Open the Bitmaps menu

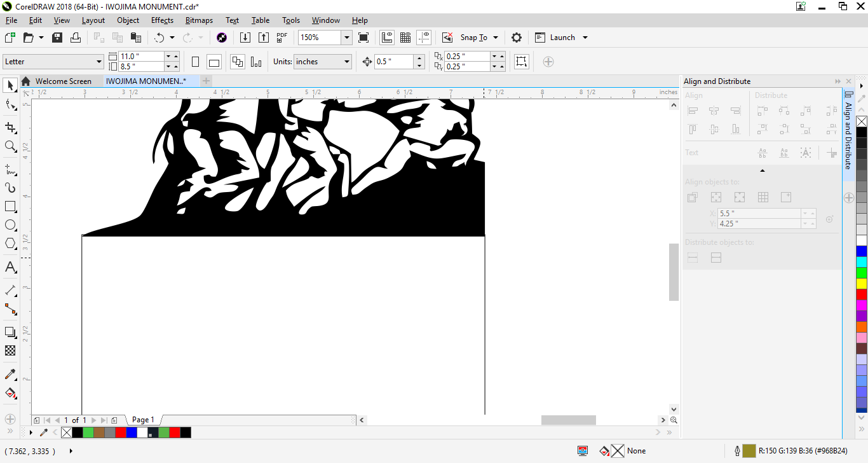[199, 20]
